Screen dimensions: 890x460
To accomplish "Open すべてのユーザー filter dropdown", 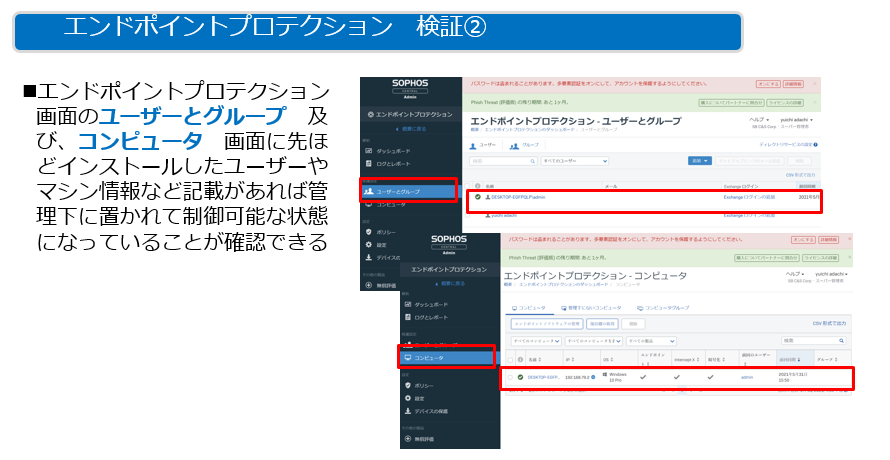I will (x=574, y=161).
